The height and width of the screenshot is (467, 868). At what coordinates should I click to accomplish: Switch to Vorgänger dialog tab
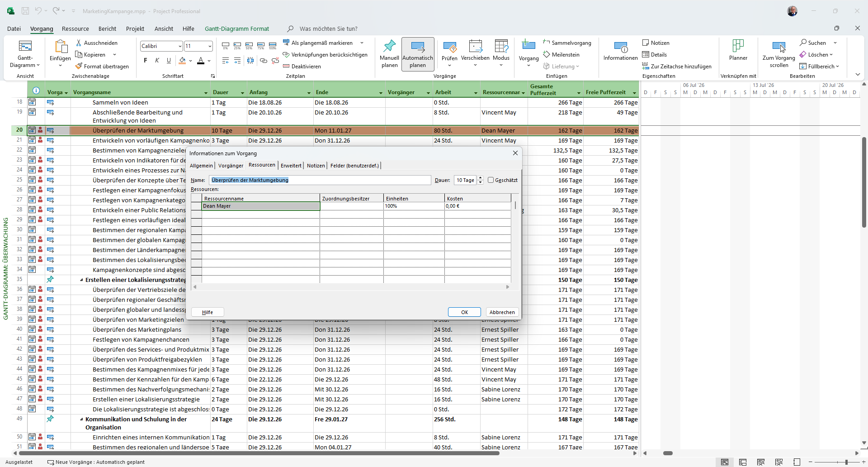pyautogui.click(x=231, y=166)
